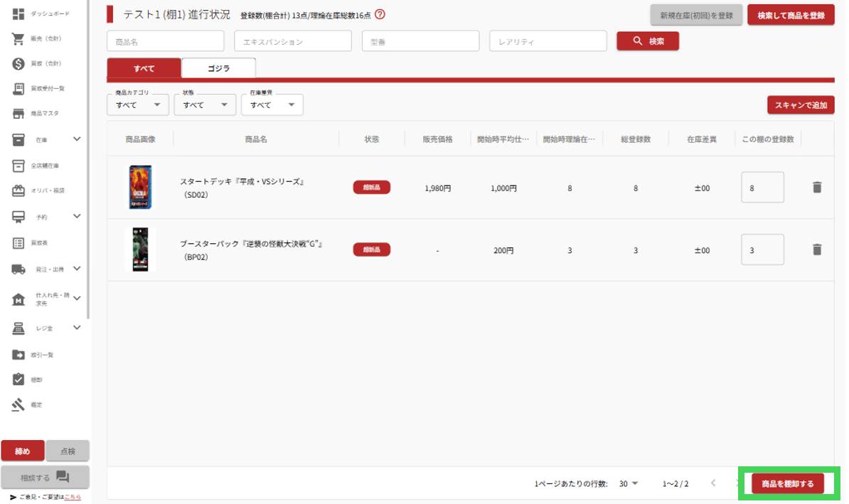849x504 pixels.
Task: Open the 在庫差異 filter dropdown
Action: [x=272, y=105]
